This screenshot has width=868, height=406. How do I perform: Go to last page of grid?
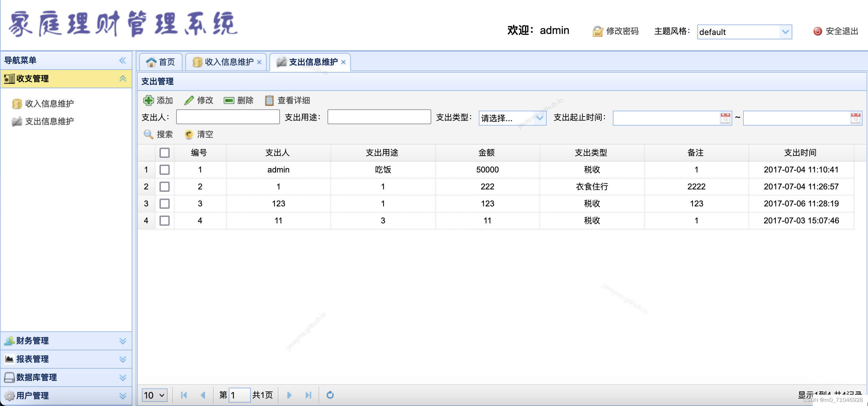[308, 395]
